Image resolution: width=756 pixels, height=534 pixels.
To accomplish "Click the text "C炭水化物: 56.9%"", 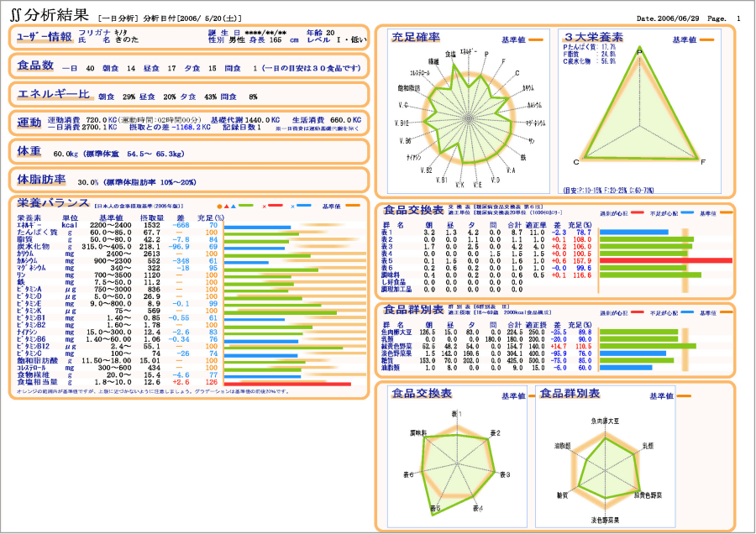I will 589,61.
